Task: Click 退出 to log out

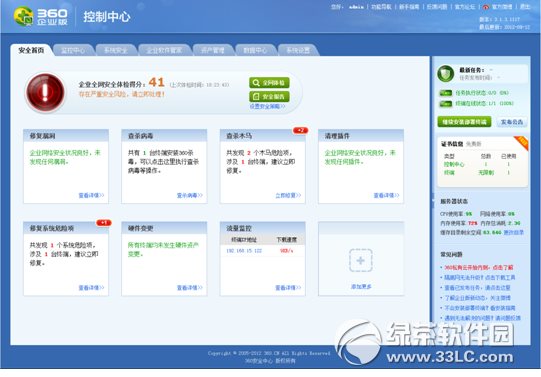Action: tap(525, 7)
